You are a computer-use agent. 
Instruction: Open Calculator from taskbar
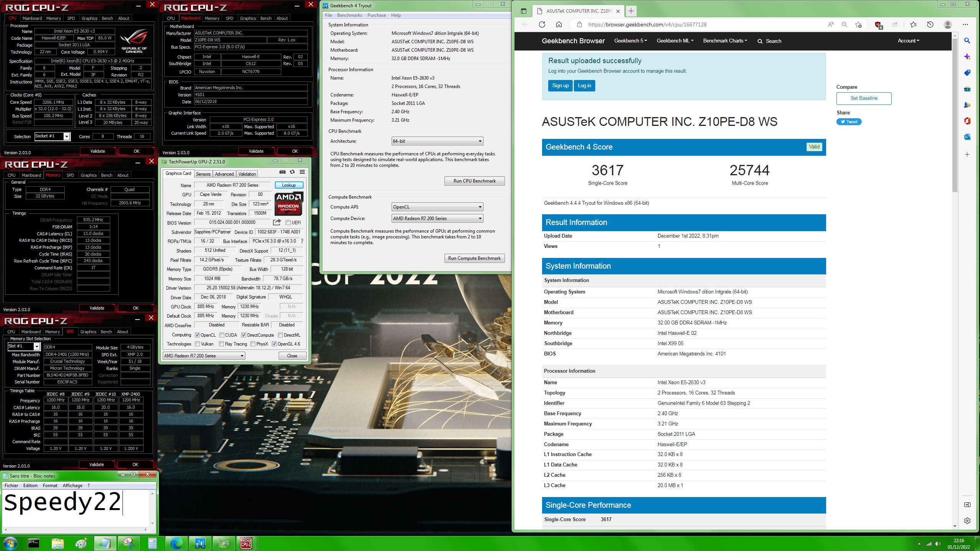(152, 543)
